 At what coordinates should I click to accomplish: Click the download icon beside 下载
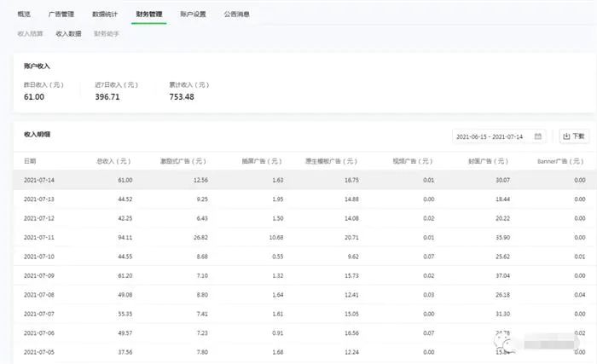tap(566, 136)
